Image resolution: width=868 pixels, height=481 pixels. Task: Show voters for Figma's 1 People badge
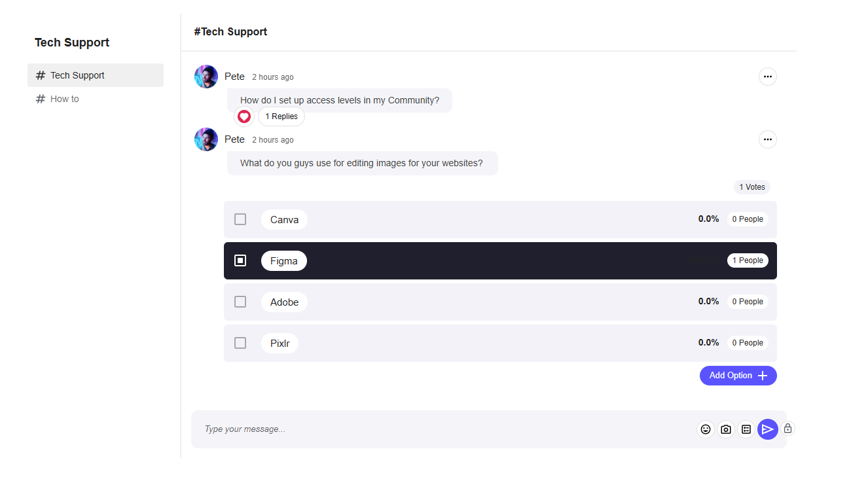pos(748,260)
